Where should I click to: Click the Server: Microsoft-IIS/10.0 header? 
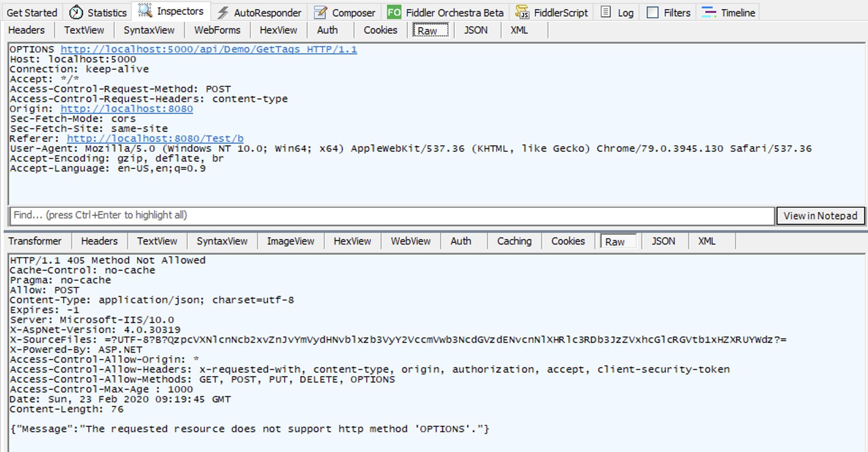[92, 320]
